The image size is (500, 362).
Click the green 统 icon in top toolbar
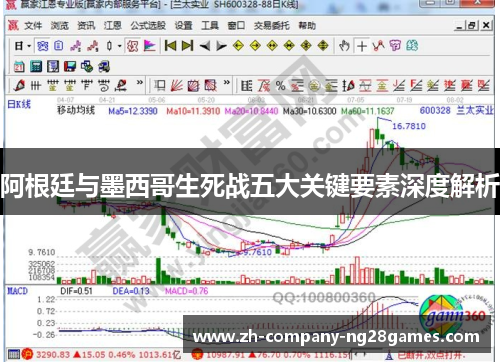click(412, 46)
